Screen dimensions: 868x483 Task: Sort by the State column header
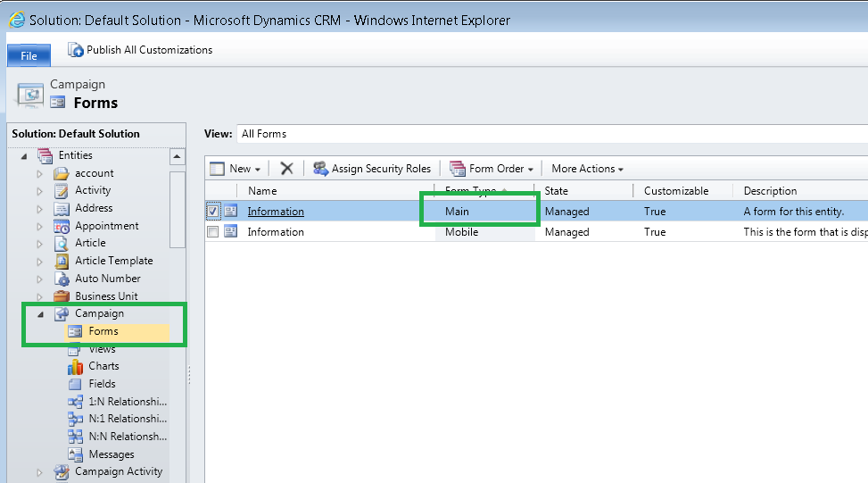point(557,190)
